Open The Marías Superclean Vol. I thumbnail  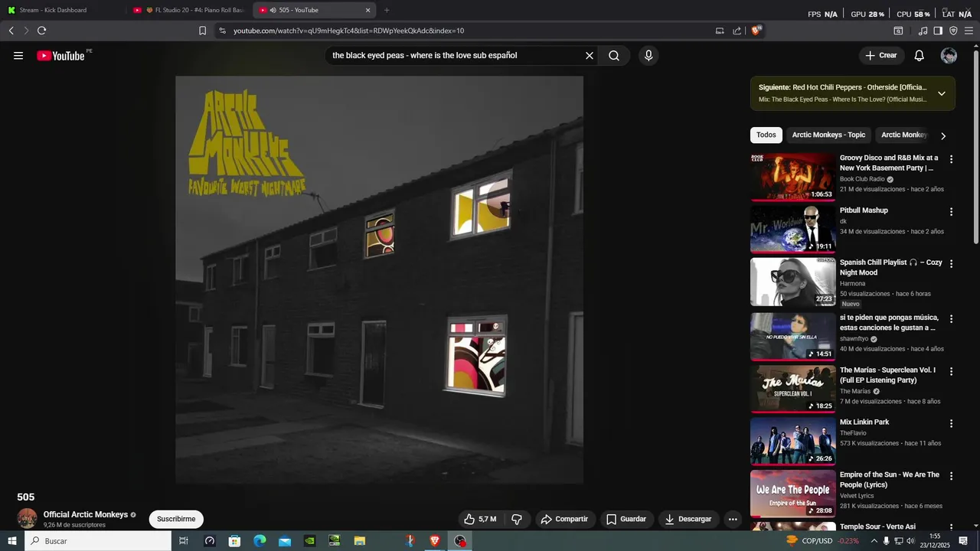tap(792, 389)
